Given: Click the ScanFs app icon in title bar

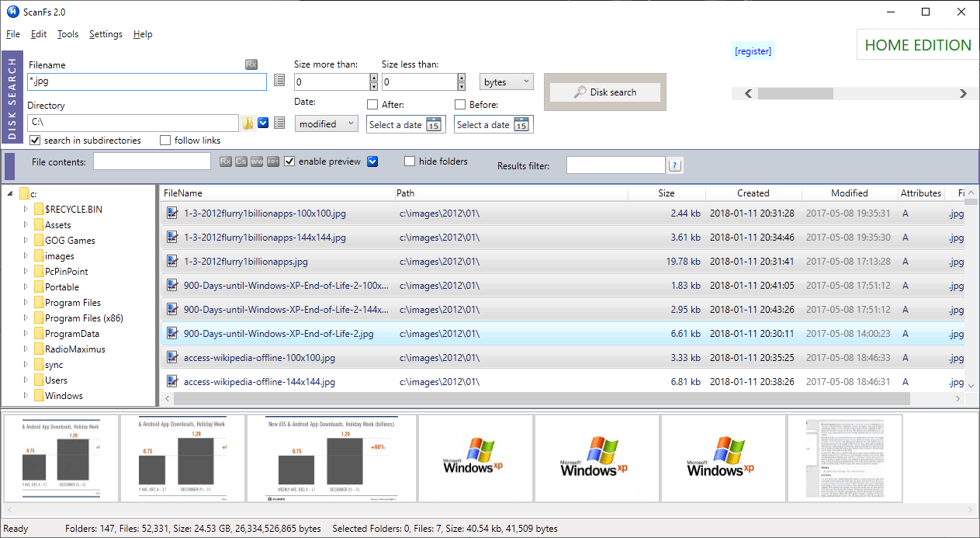Looking at the screenshot, I should tap(12, 11).
